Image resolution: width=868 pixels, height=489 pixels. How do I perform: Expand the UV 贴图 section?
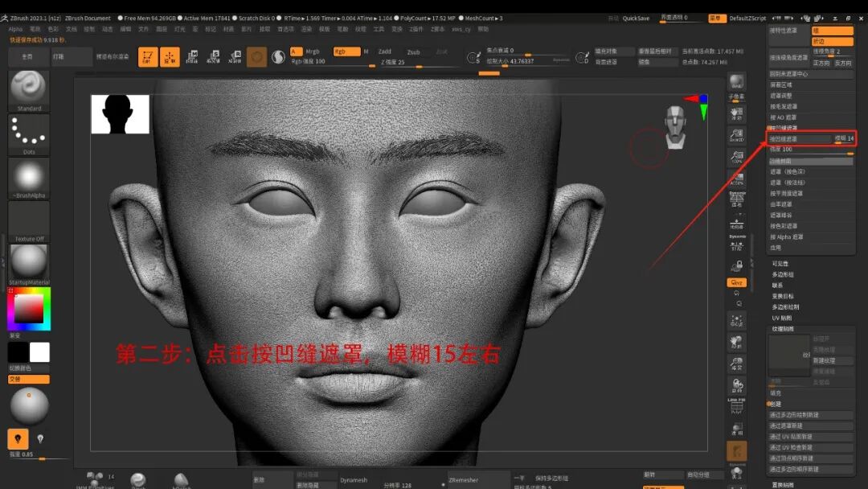pyautogui.click(x=782, y=318)
